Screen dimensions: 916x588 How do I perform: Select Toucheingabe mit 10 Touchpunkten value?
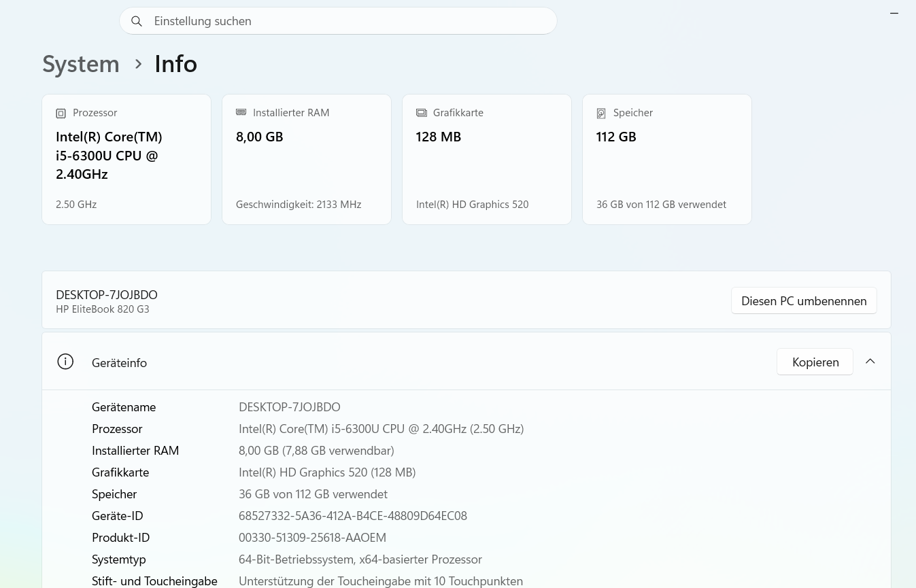click(x=381, y=581)
